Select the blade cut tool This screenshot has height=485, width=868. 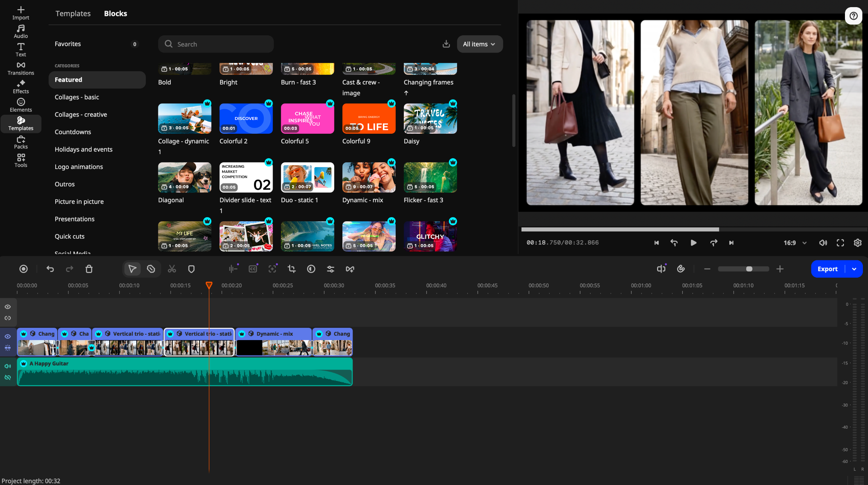pyautogui.click(x=151, y=269)
